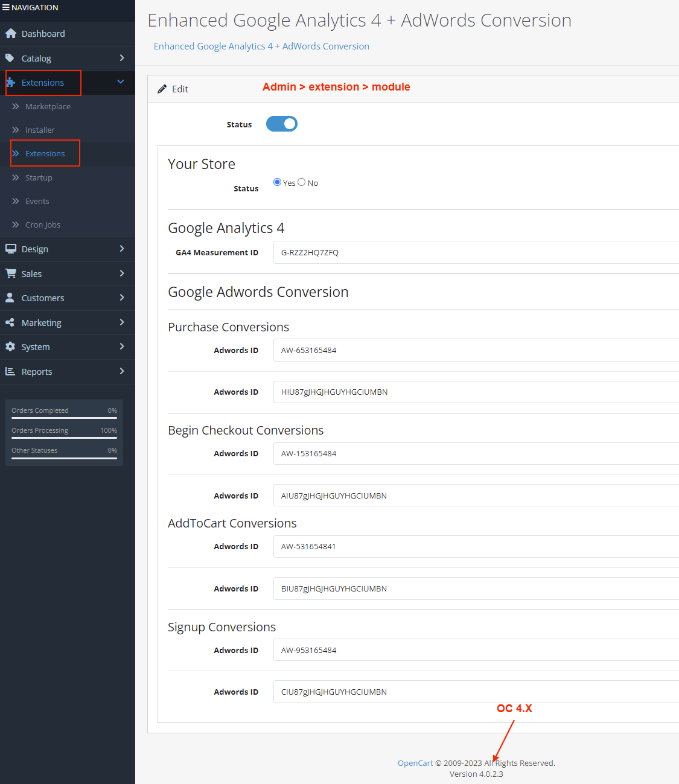Click the Customers person icon
The height and width of the screenshot is (784, 679).
(10, 298)
